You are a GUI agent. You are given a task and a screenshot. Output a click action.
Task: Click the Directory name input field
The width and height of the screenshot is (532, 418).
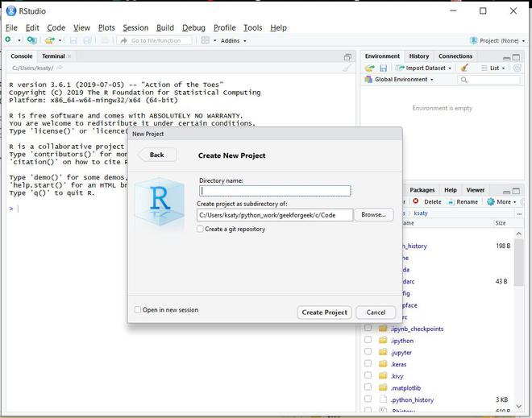pyautogui.click(x=275, y=191)
